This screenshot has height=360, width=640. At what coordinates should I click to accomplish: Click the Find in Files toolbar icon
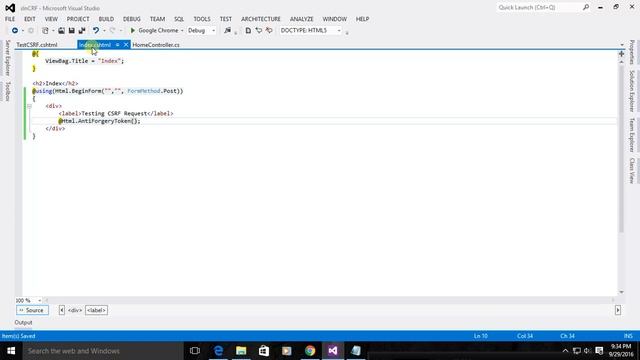(x=227, y=31)
